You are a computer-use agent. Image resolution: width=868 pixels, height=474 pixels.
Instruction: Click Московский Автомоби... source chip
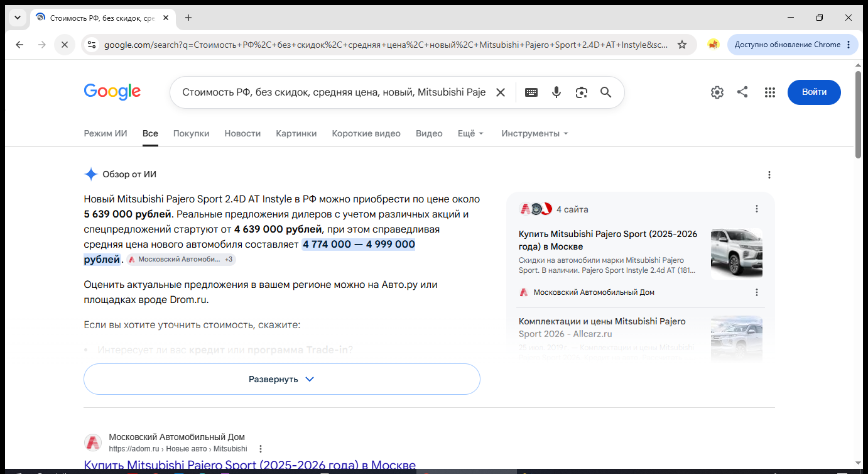tap(181, 259)
